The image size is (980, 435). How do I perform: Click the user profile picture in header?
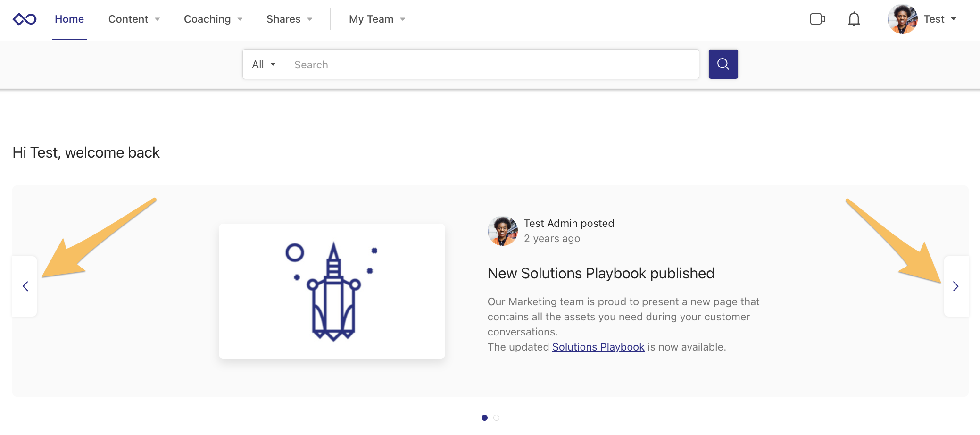(902, 19)
